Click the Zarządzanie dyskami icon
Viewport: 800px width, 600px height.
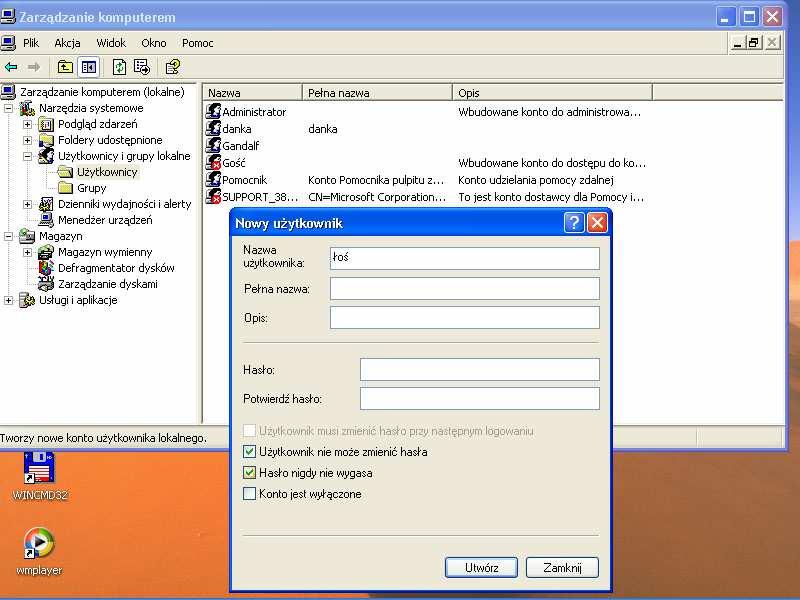pos(46,284)
